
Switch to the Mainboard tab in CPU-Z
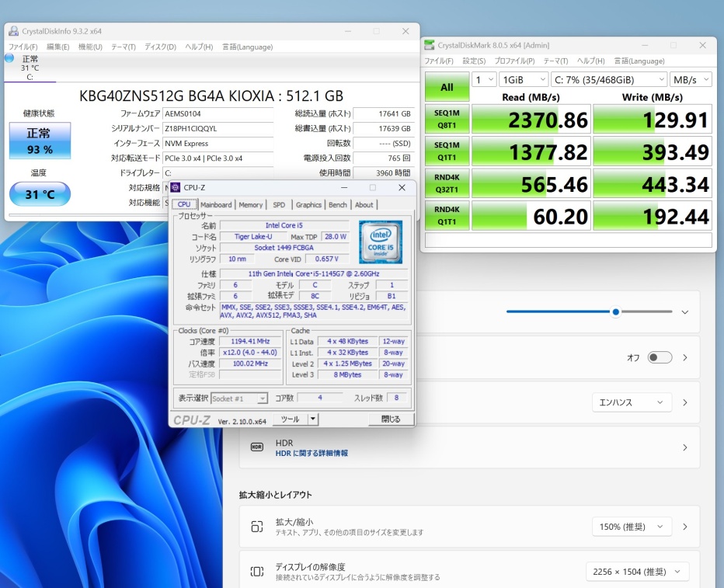pyautogui.click(x=216, y=205)
